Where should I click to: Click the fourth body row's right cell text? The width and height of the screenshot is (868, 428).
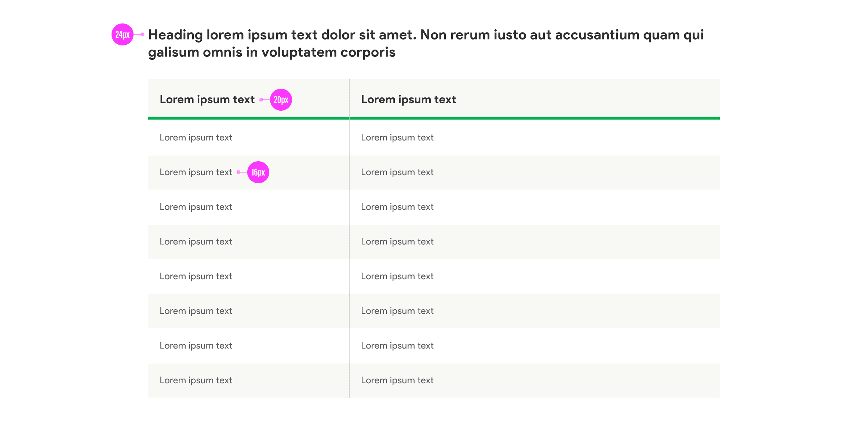(397, 242)
